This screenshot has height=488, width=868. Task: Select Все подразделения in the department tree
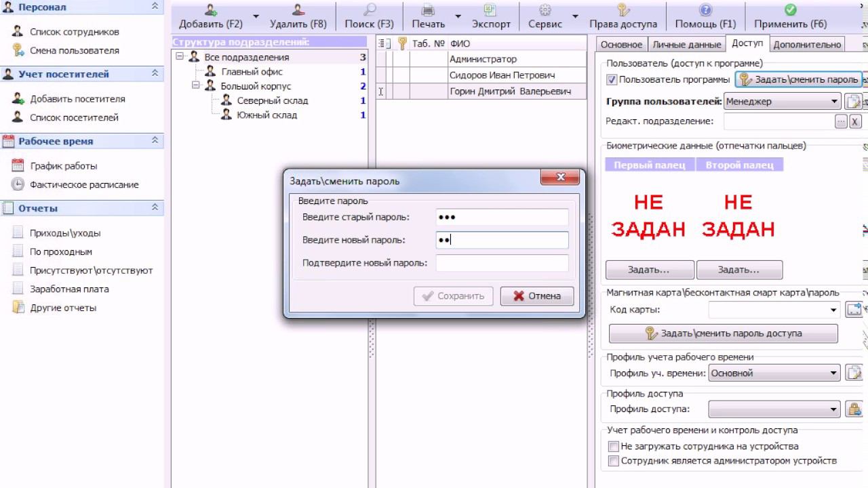tap(247, 58)
